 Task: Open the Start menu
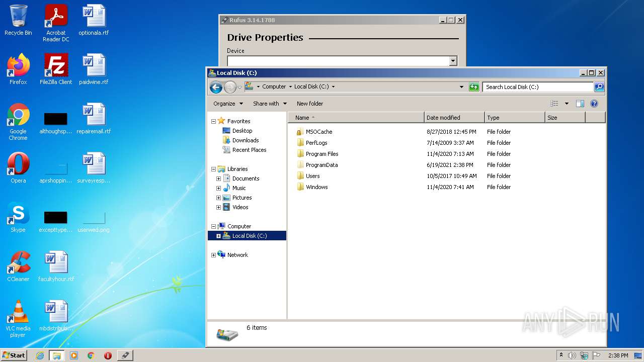(x=14, y=355)
